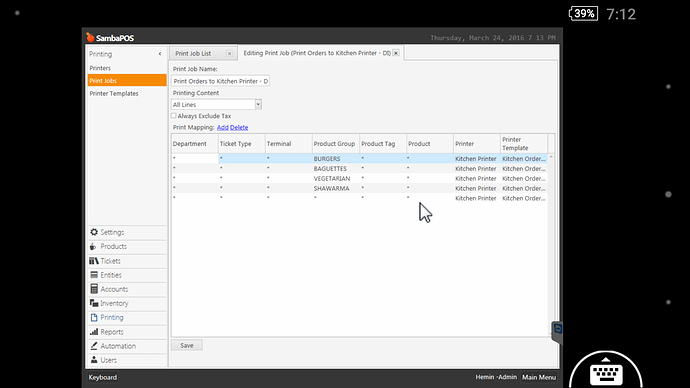The width and height of the screenshot is (690, 388).
Task: Select the SHAWARMA product group cell
Action: pyautogui.click(x=335, y=188)
